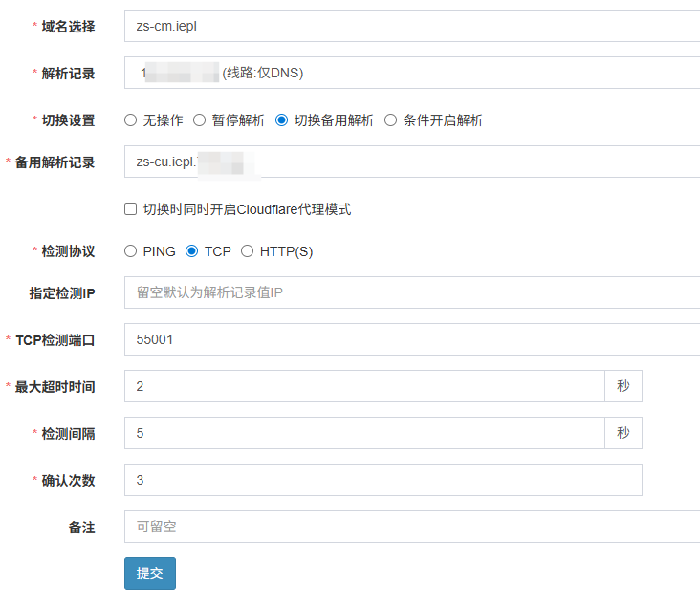This screenshot has height=606, width=700.
Task: Pick the 条件开启解析 radio option
Action: [x=390, y=120]
